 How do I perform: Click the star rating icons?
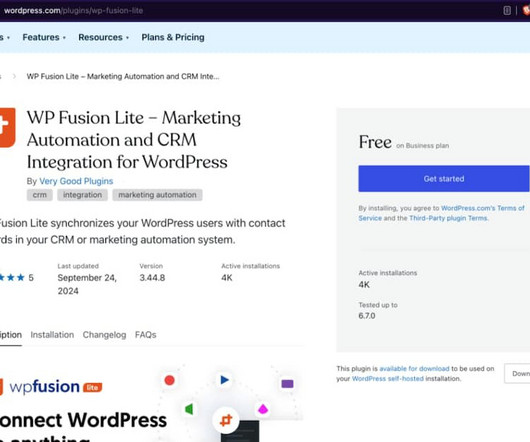click(x=13, y=278)
